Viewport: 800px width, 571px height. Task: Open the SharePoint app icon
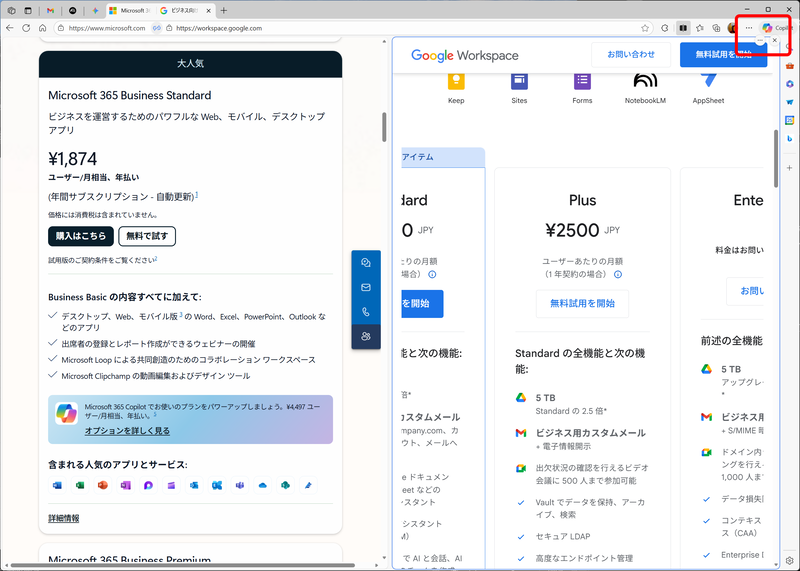[x=286, y=485]
